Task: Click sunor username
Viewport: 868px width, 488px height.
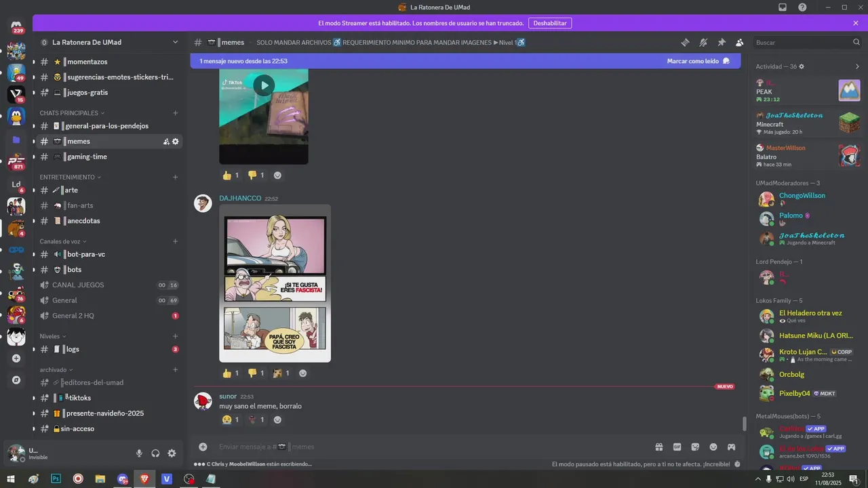Action: tap(228, 396)
